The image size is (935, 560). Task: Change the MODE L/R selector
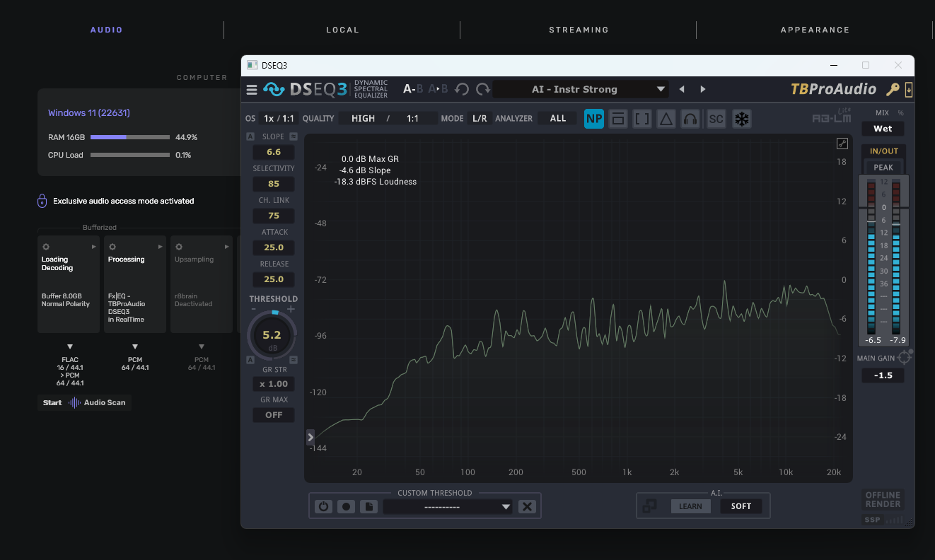tap(480, 118)
